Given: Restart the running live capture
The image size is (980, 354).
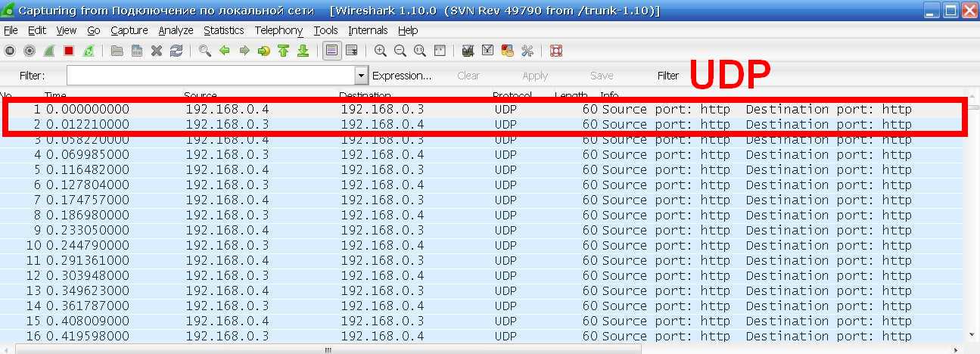Looking at the screenshot, I should pos(89,51).
